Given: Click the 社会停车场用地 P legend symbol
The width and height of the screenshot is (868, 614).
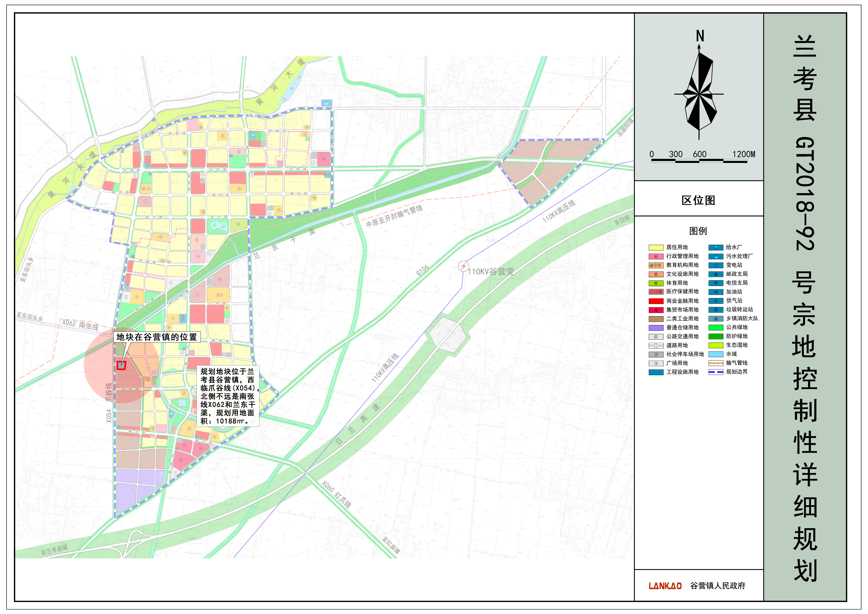Looking at the screenshot, I should [x=656, y=355].
